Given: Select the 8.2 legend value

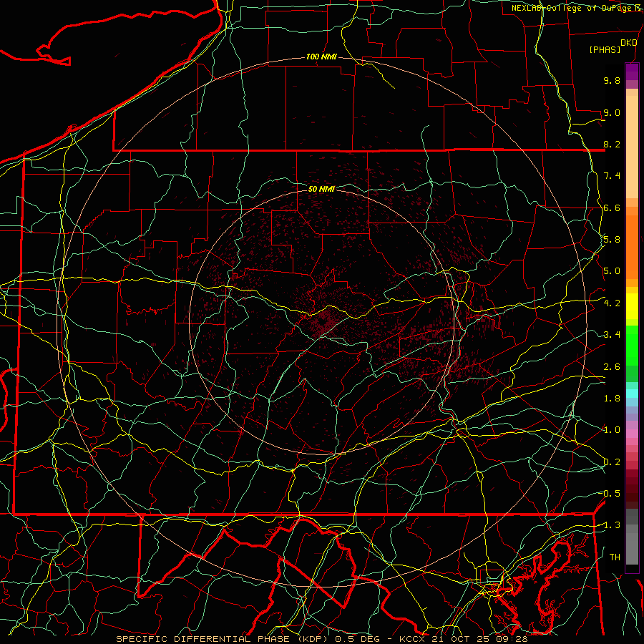Looking at the screenshot, I should pos(612,144).
